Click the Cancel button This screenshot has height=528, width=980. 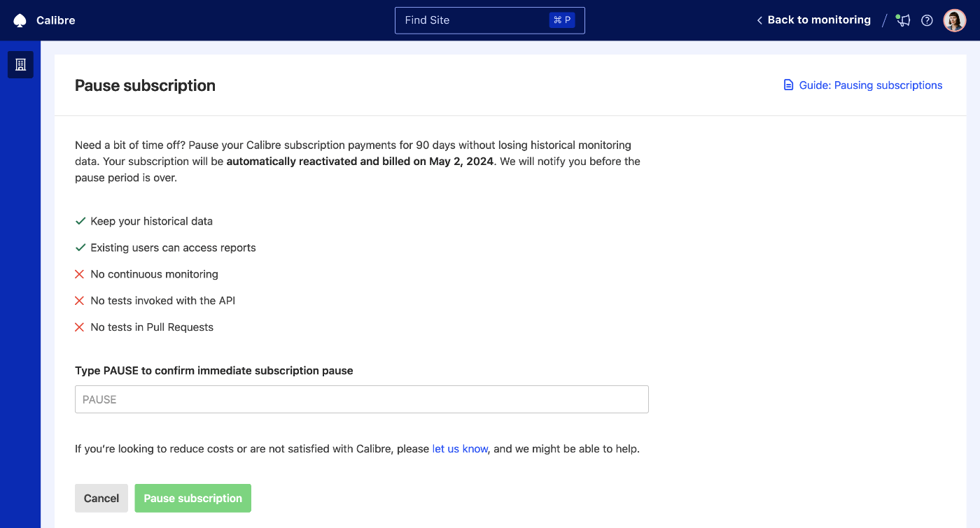[x=101, y=498]
